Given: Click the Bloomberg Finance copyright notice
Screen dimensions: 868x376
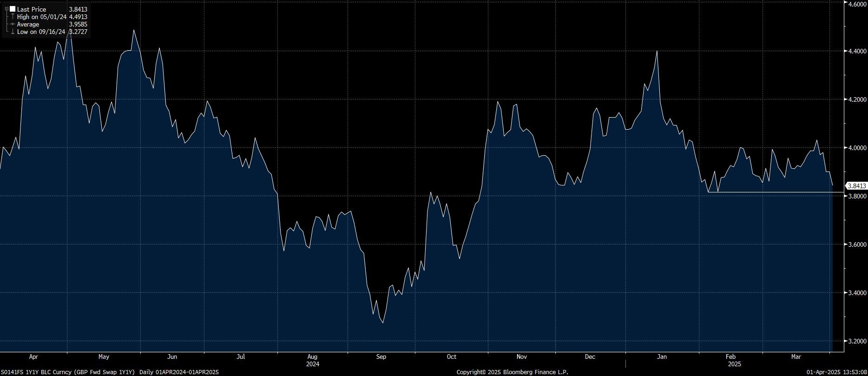Looking at the screenshot, I should (x=512, y=372).
